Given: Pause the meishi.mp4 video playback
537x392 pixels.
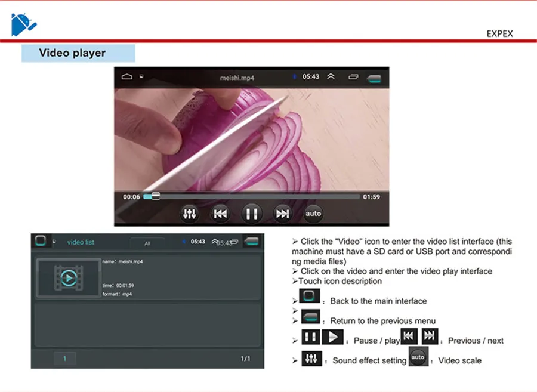Looking at the screenshot, I should (x=252, y=214).
